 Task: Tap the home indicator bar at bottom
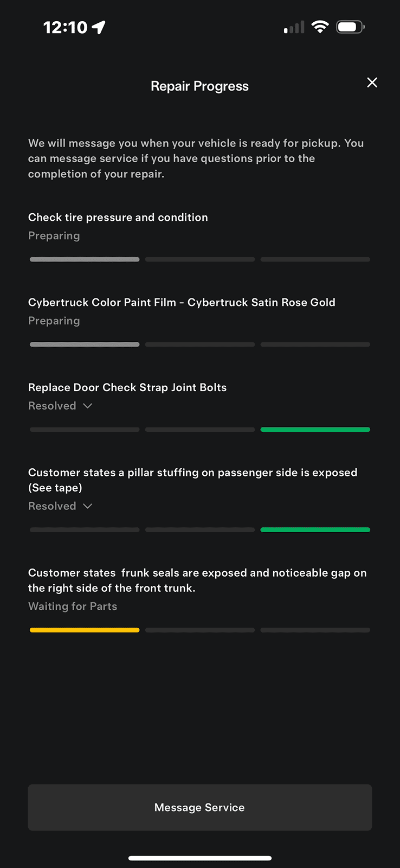click(x=200, y=858)
